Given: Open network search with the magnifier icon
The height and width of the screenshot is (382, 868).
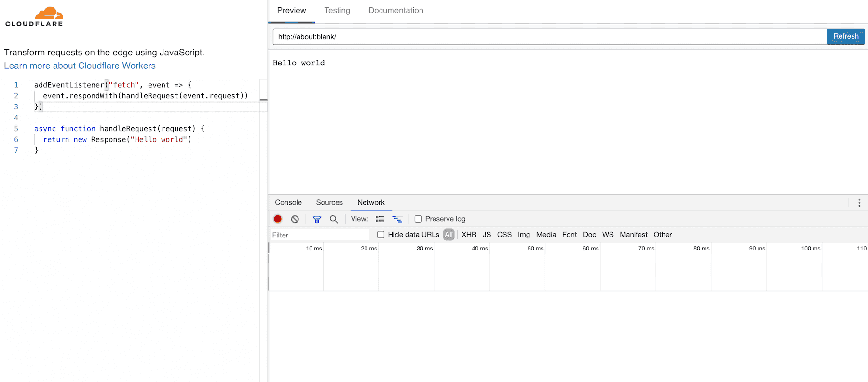Looking at the screenshot, I should [334, 219].
